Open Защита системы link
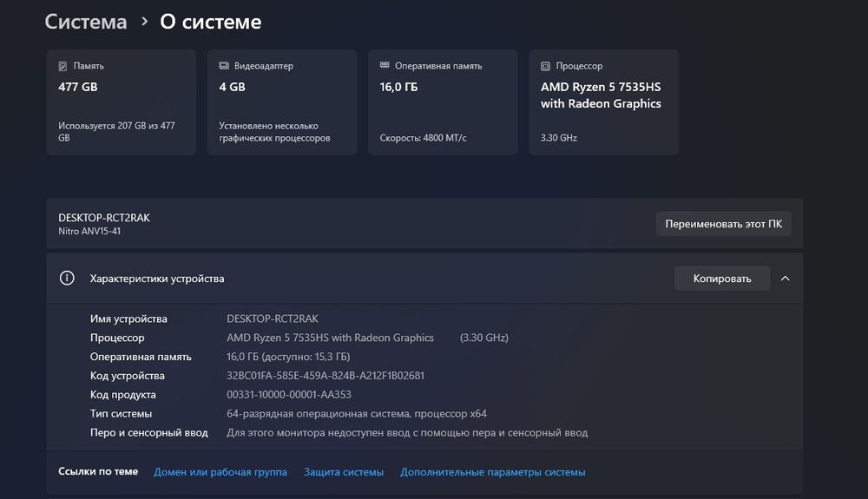 coord(344,472)
